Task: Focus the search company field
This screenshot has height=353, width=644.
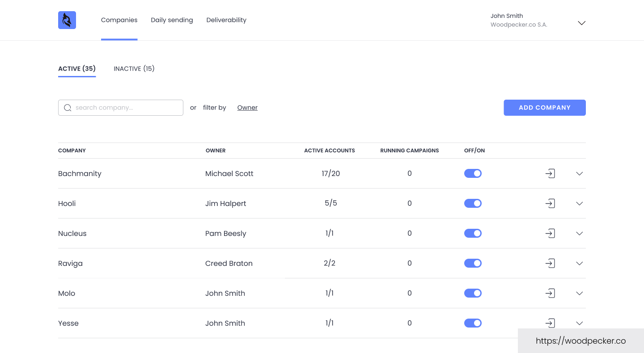Action: coord(125,108)
